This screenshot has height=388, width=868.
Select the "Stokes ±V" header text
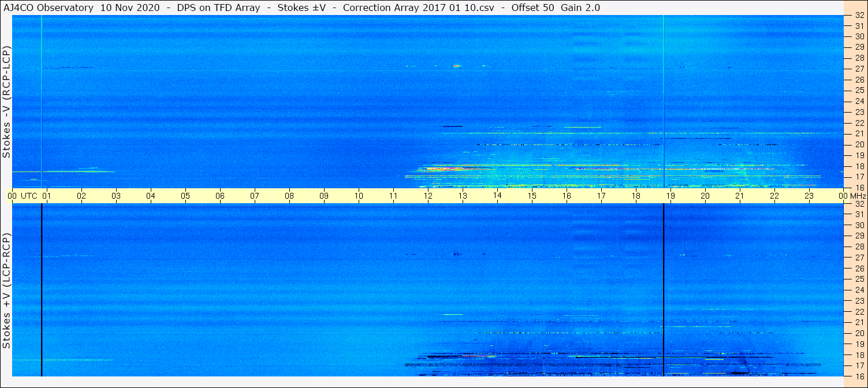coord(301,8)
